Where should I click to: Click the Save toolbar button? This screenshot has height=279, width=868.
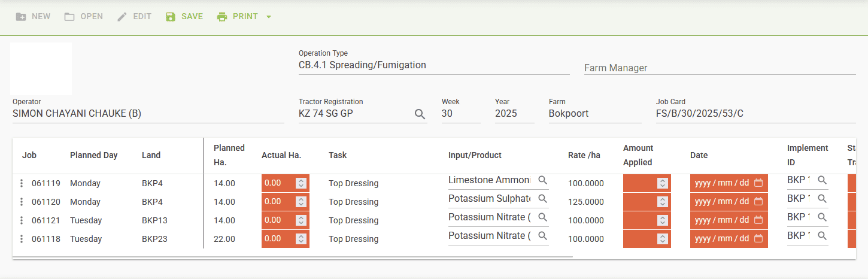coord(184,17)
